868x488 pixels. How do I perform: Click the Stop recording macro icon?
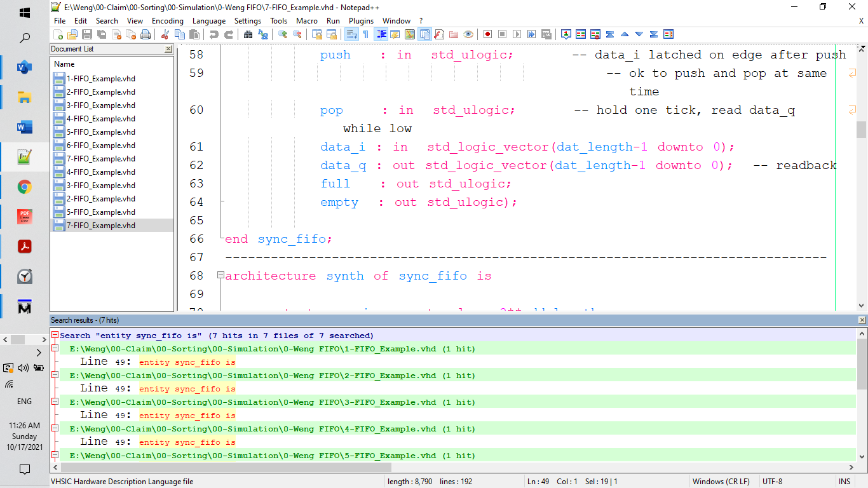point(502,34)
